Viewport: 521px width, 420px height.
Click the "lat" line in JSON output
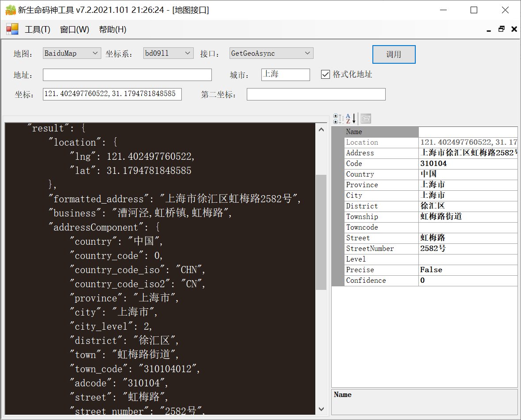(x=130, y=170)
